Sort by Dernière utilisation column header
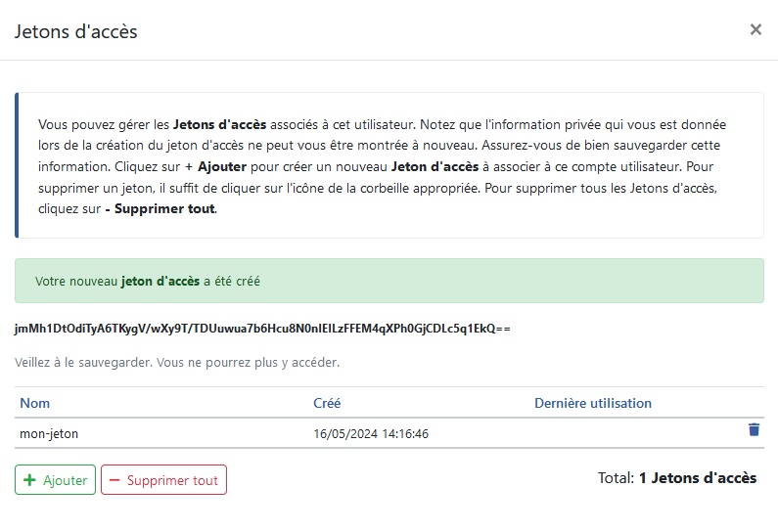 (593, 403)
